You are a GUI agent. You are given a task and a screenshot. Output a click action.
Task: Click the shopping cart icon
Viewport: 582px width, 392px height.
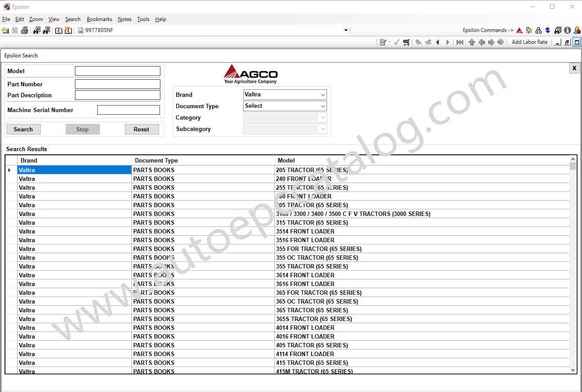pos(406,42)
